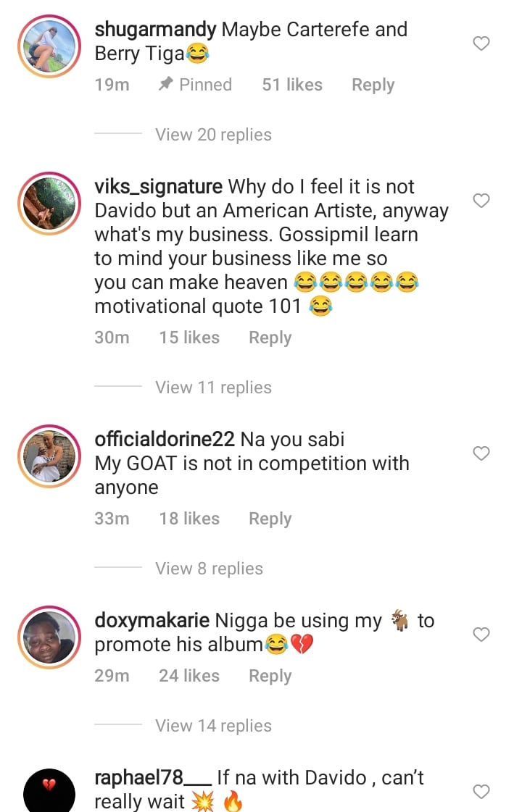522x812 pixels.
Task: Heart officialdorine22's comment
Action: click(x=481, y=453)
